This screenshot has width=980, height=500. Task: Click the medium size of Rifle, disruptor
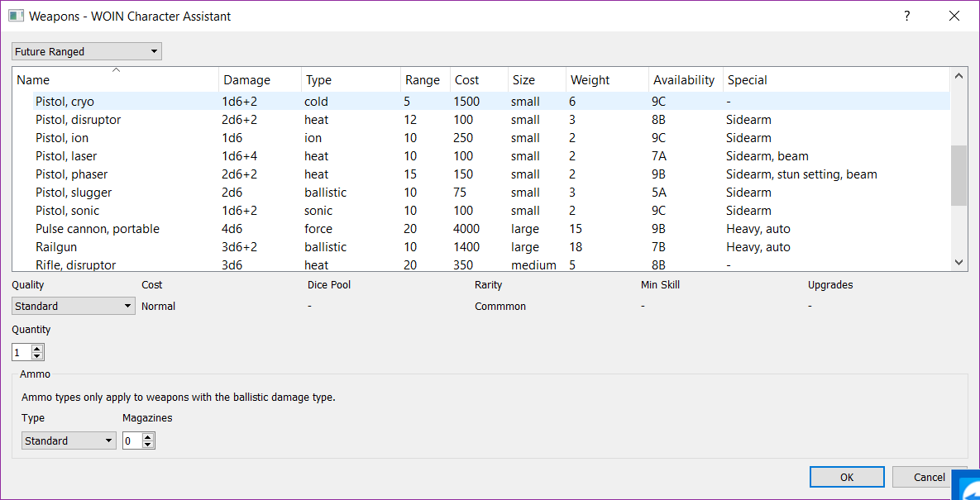coord(533,265)
